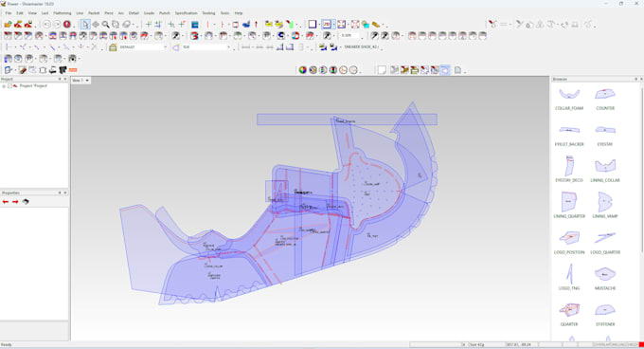Close the Browser panel
Viewport: 644px width, 349px height.
coord(641,79)
